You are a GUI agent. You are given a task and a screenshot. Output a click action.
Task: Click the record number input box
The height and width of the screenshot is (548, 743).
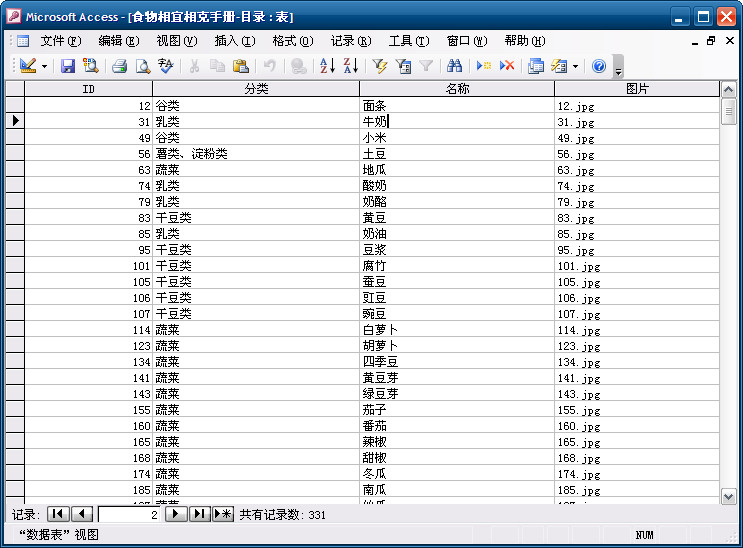[x=129, y=514]
